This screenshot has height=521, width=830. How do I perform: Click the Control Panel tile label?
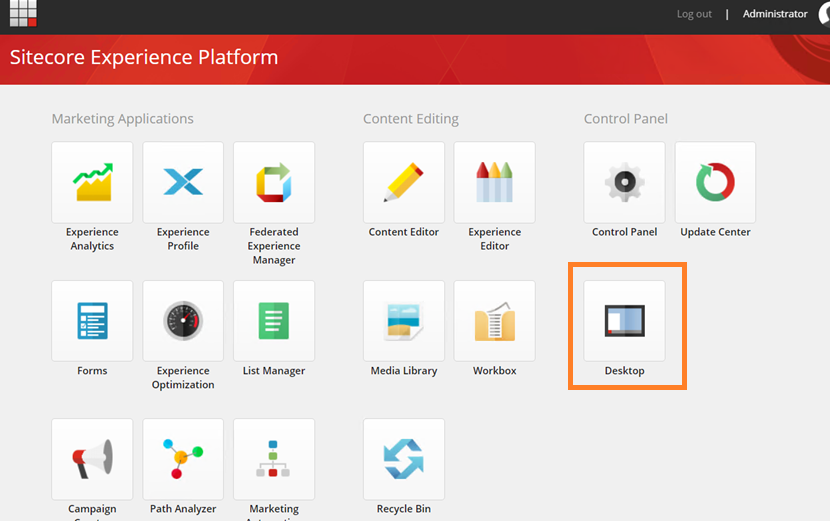[x=625, y=232]
